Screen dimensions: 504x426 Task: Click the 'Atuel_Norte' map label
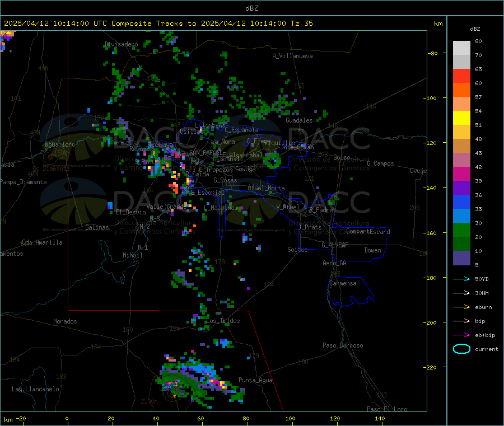pos(266,188)
